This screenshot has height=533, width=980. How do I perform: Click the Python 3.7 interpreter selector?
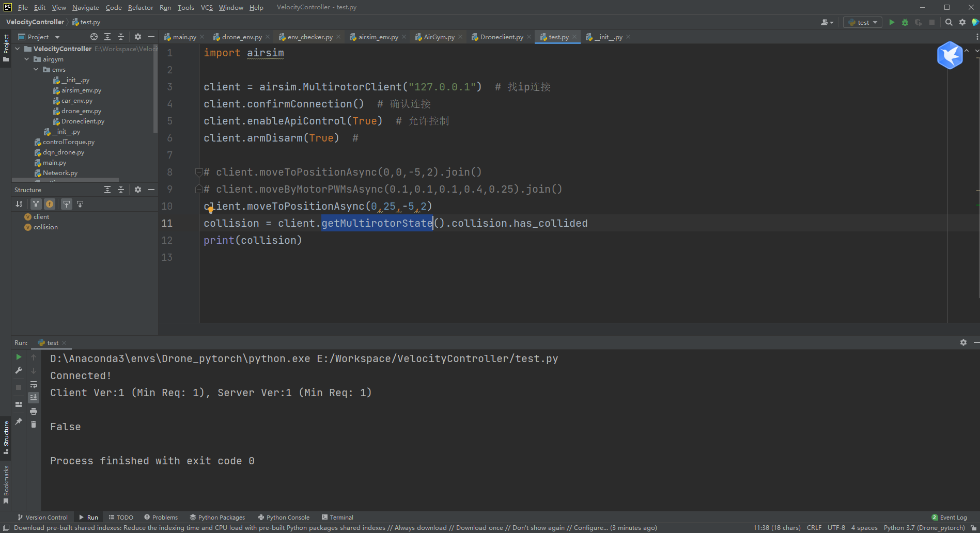[924, 527]
